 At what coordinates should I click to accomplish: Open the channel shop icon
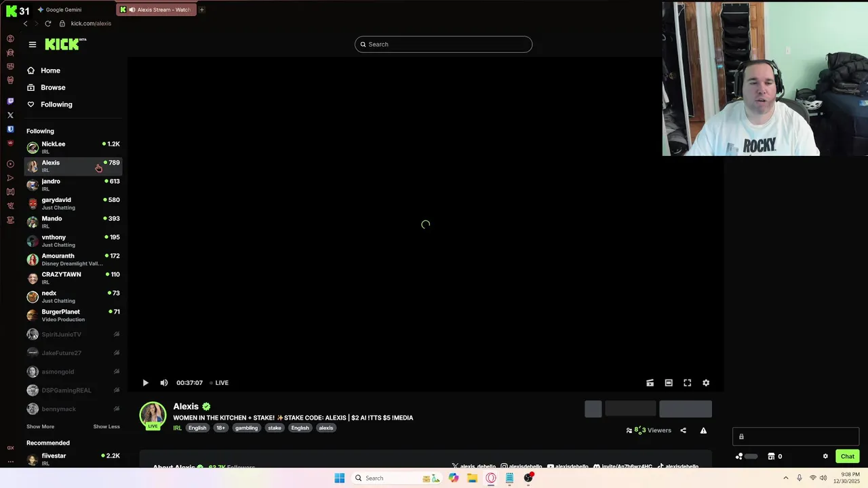pos(771,456)
